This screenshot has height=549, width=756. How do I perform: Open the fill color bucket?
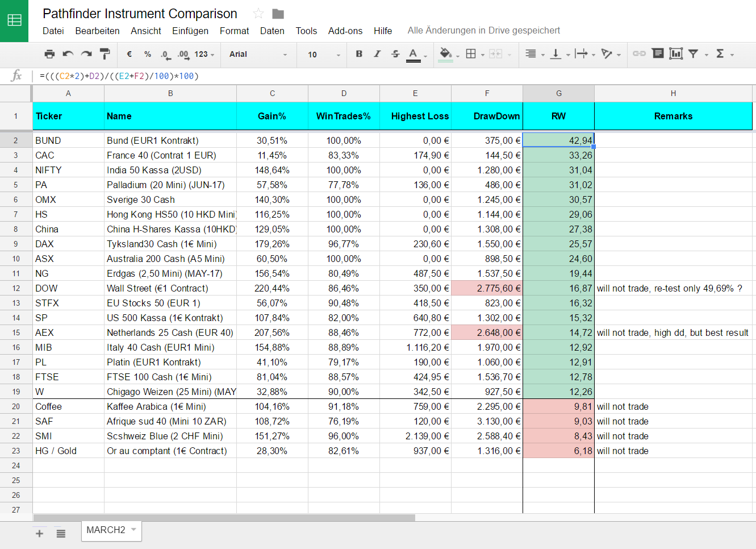(x=446, y=54)
